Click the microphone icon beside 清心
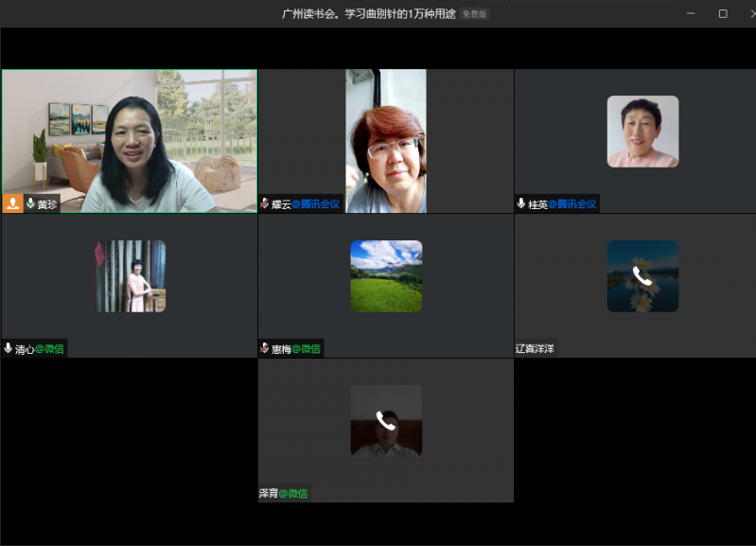The image size is (756, 546). pyautogui.click(x=9, y=348)
